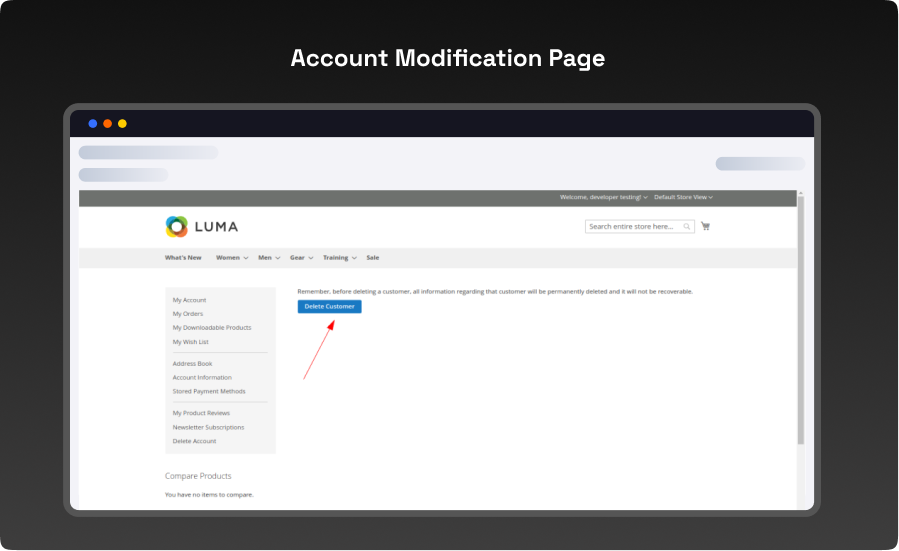Open Newsletter Subscriptions link
Image resolution: width=899 pixels, height=551 pixels.
208,427
